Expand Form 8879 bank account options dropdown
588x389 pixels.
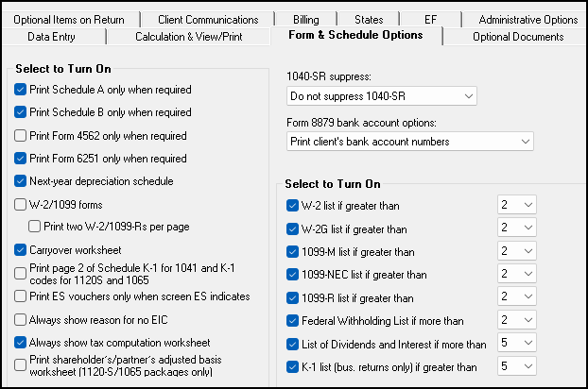(x=409, y=142)
